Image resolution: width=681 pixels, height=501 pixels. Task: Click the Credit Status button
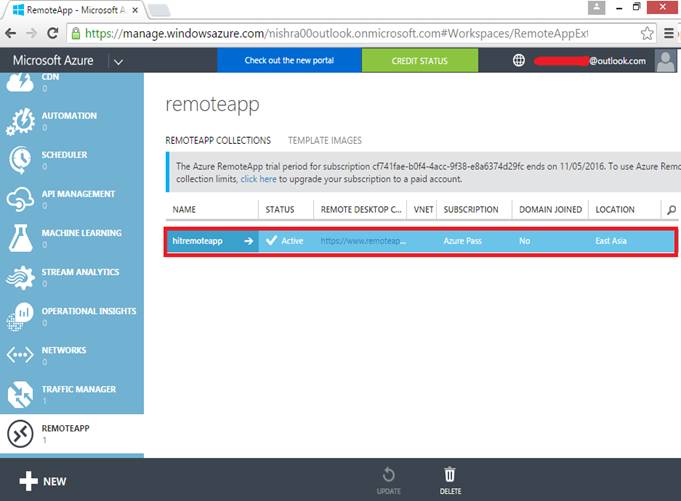pos(420,61)
